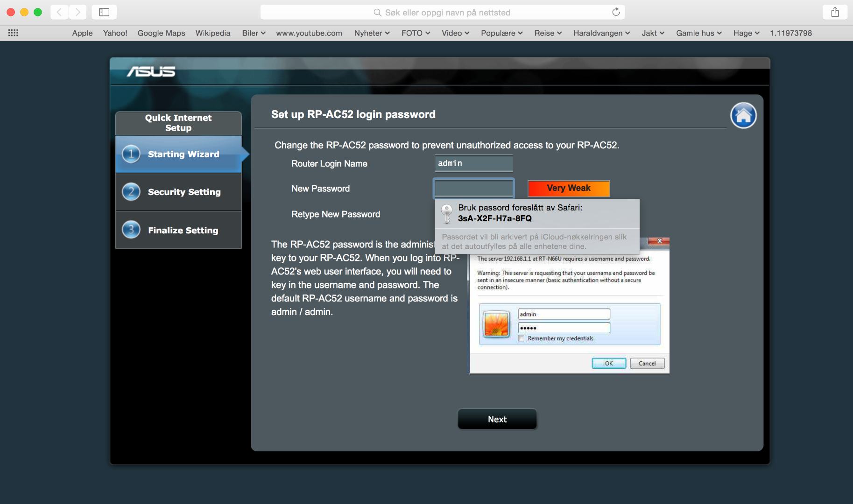Click the Retype New Password label
The image size is (853, 504).
point(336,214)
